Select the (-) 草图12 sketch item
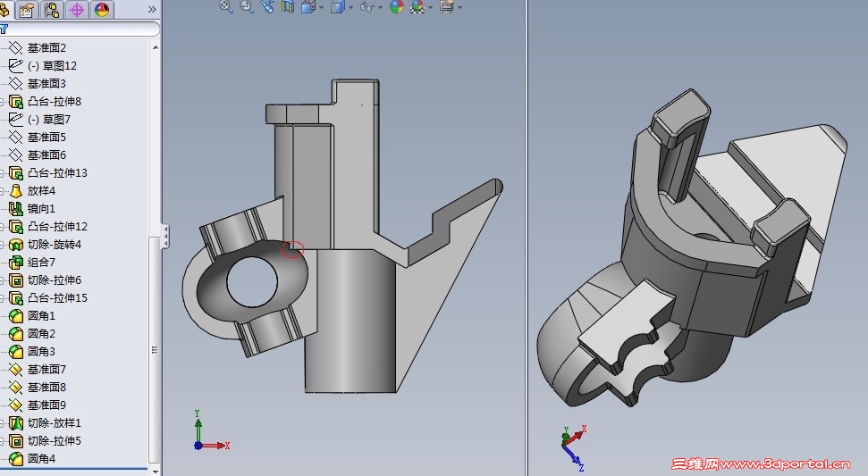Image resolution: width=868 pixels, height=476 pixels. point(52,66)
